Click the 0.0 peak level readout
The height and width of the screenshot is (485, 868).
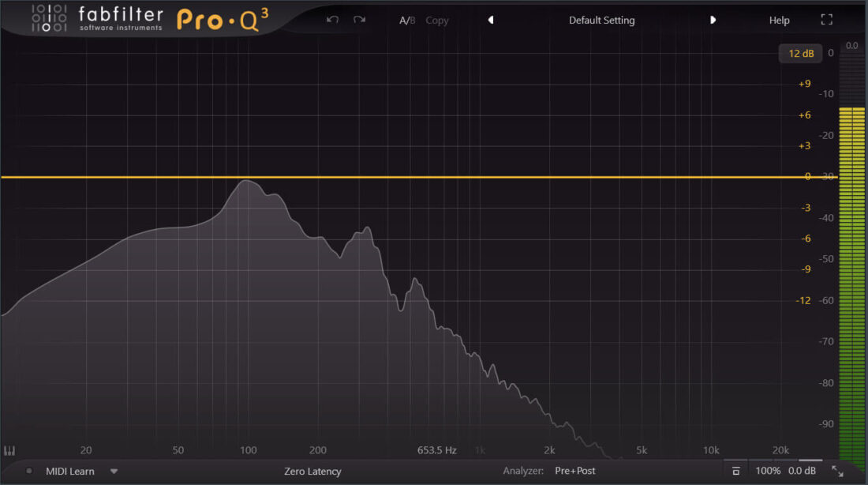[x=851, y=46]
